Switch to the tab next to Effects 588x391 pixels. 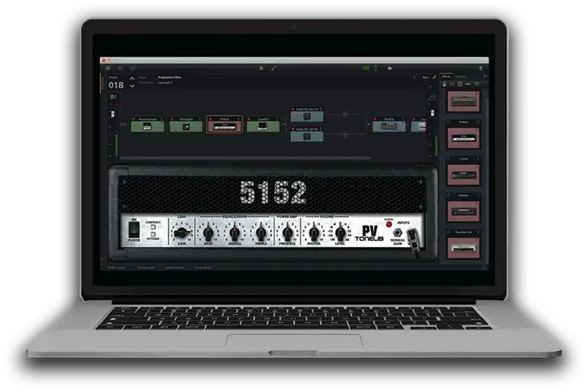[461, 77]
